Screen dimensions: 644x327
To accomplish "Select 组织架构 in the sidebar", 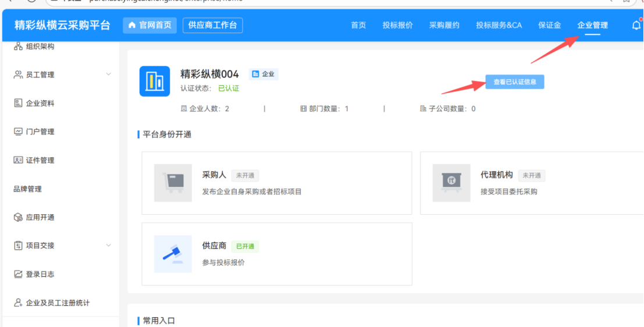I will click(40, 47).
